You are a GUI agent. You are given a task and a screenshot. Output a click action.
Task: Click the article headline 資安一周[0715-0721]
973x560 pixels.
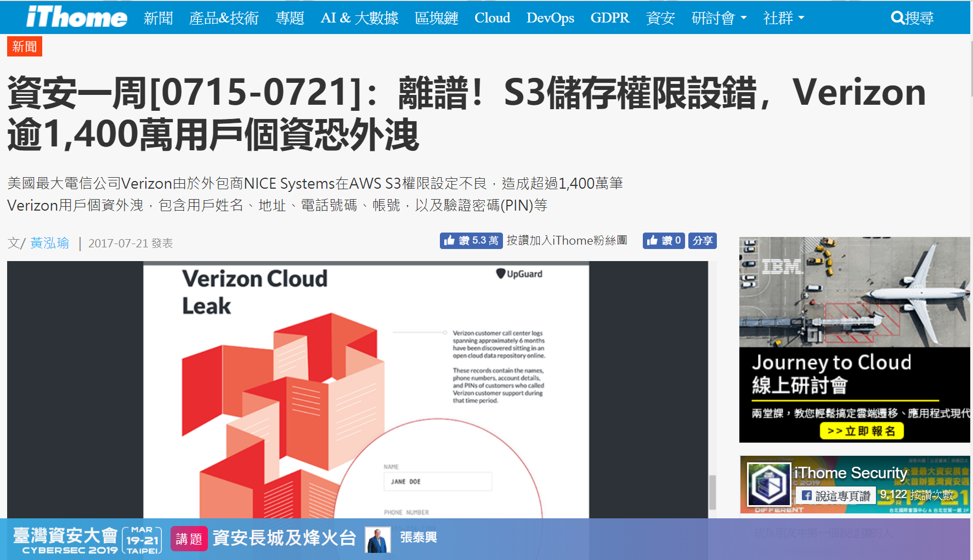[x=466, y=114]
